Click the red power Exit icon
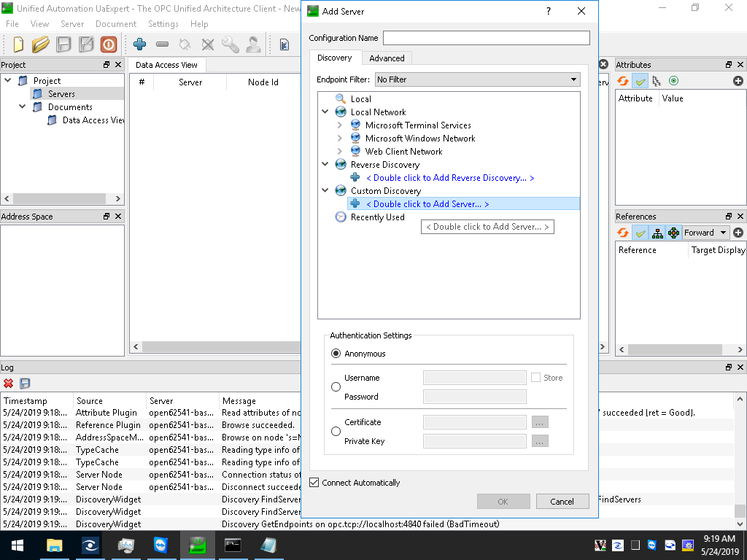The width and height of the screenshot is (747, 560). tap(109, 44)
